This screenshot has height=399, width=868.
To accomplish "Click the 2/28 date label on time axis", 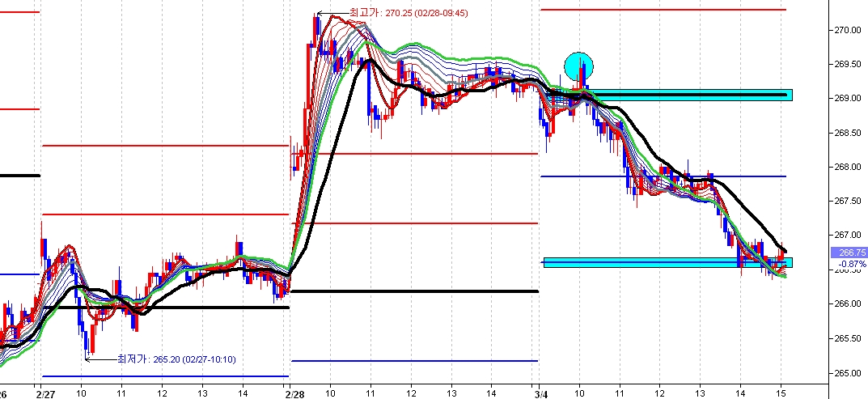I will point(295,393).
